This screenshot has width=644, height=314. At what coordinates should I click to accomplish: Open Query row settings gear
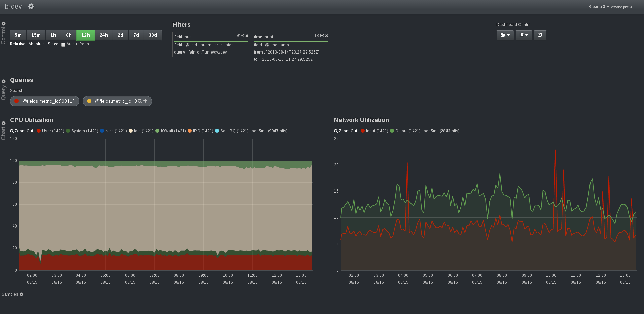4,81
